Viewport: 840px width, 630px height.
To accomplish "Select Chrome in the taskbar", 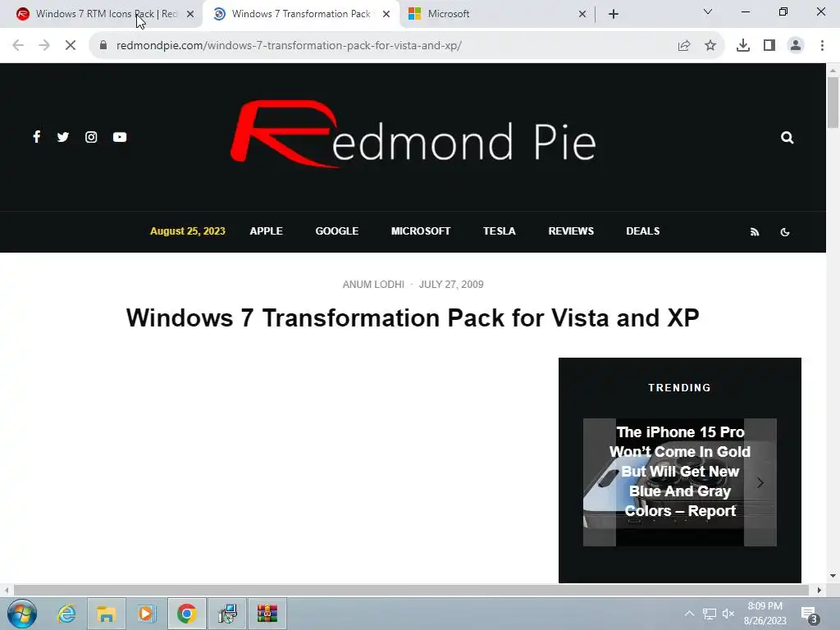I will 186,614.
